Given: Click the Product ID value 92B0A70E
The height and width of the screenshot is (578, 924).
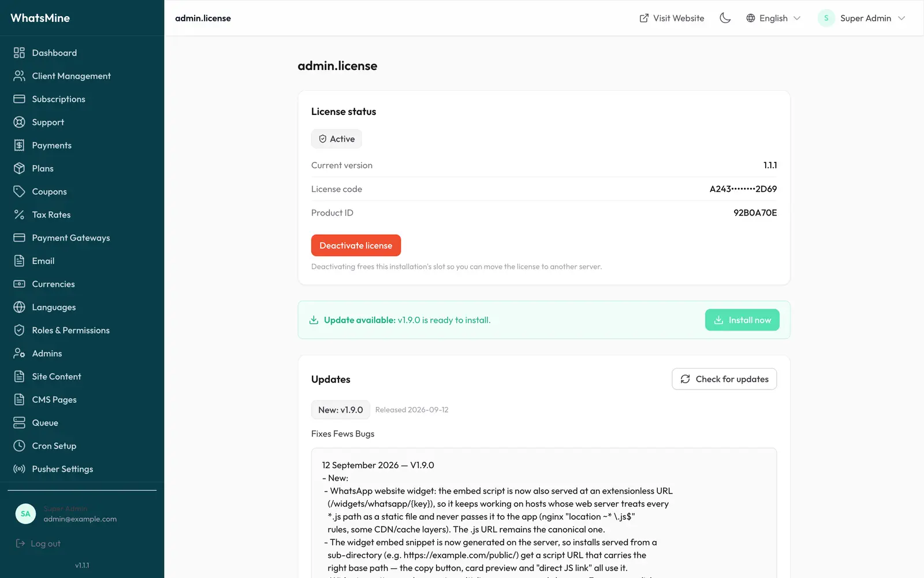Looking at the screenshot, I should (x=755, y=213).
